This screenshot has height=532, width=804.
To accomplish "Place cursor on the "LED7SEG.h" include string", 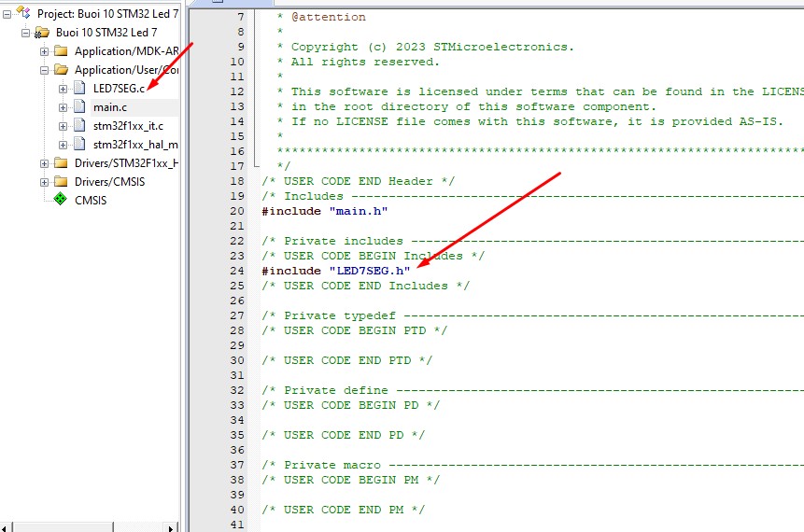I will [369, 271].
